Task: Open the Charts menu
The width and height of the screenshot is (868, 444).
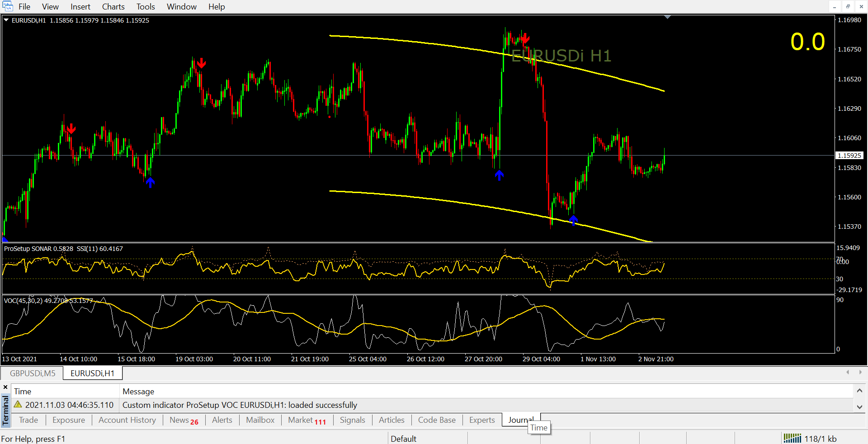Action: [113, 7]
